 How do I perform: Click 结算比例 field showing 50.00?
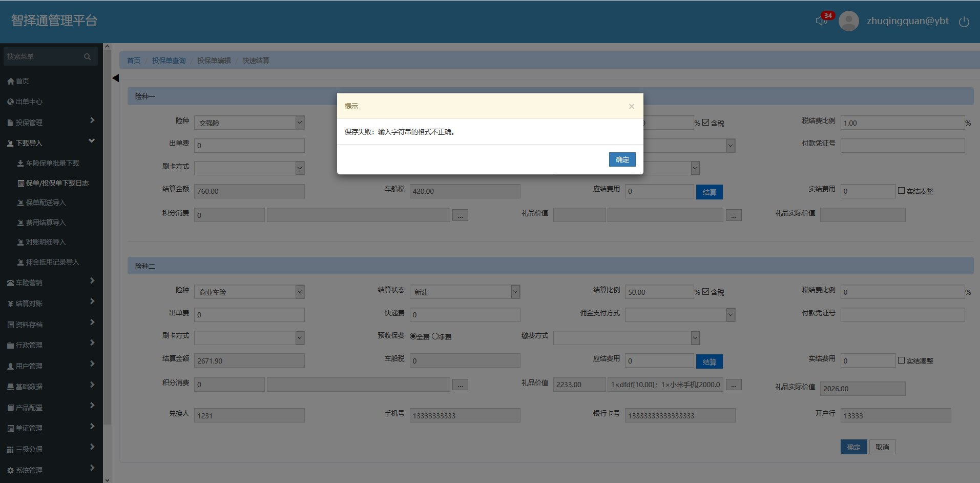(659, 292)
